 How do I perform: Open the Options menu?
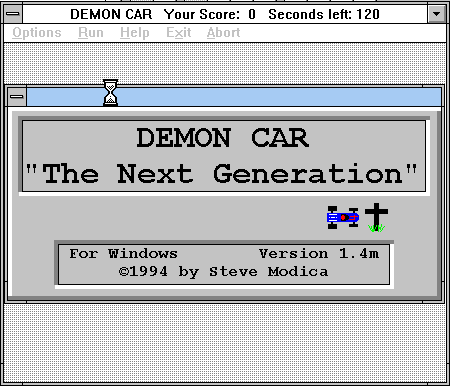(x=37, y=33)
